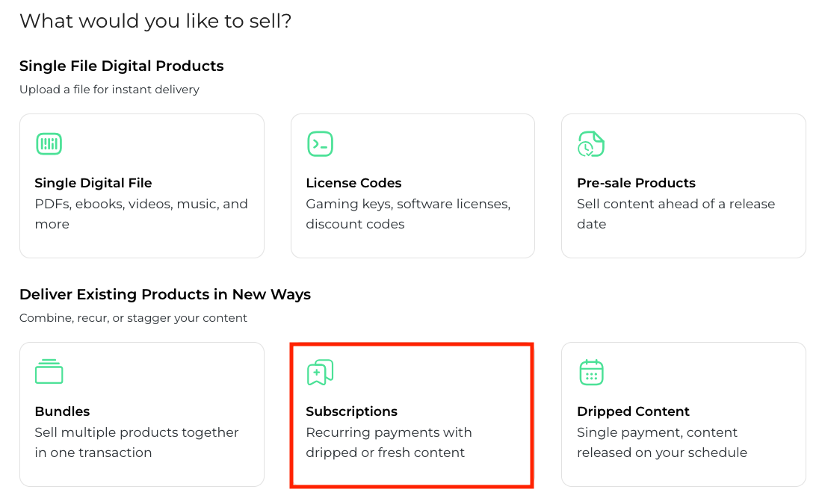Screen dimensions: 825x504
Task: Choose the License Codes card title
Action: [353, 183]
